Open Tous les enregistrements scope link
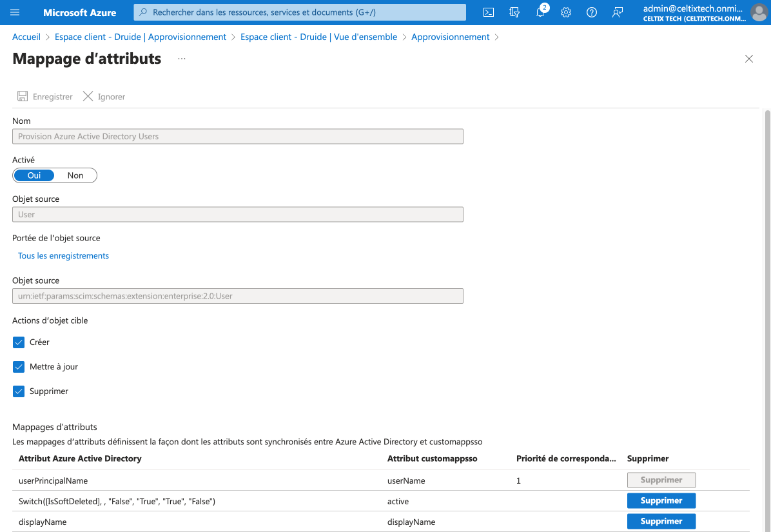The image size is (771, 532). (63, 255)
